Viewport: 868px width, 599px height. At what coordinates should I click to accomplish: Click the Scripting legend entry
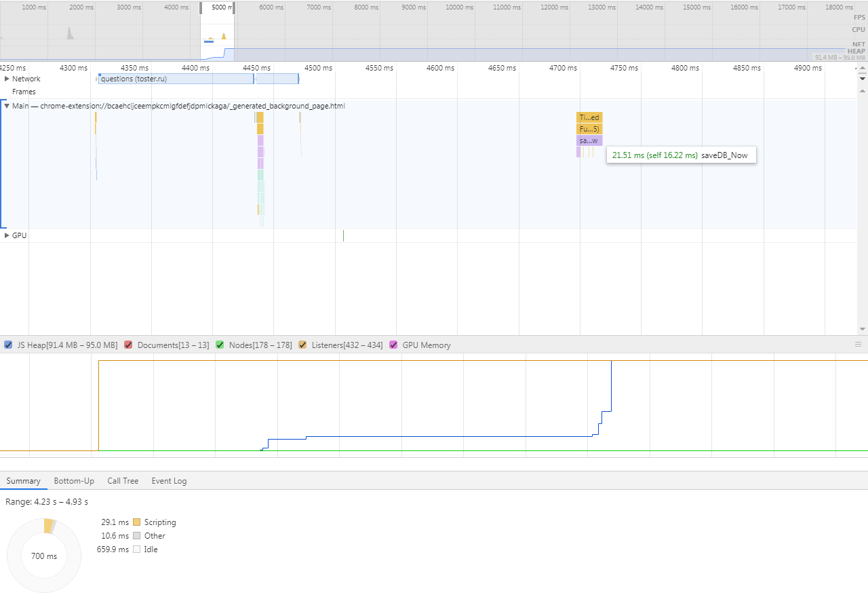155,522
